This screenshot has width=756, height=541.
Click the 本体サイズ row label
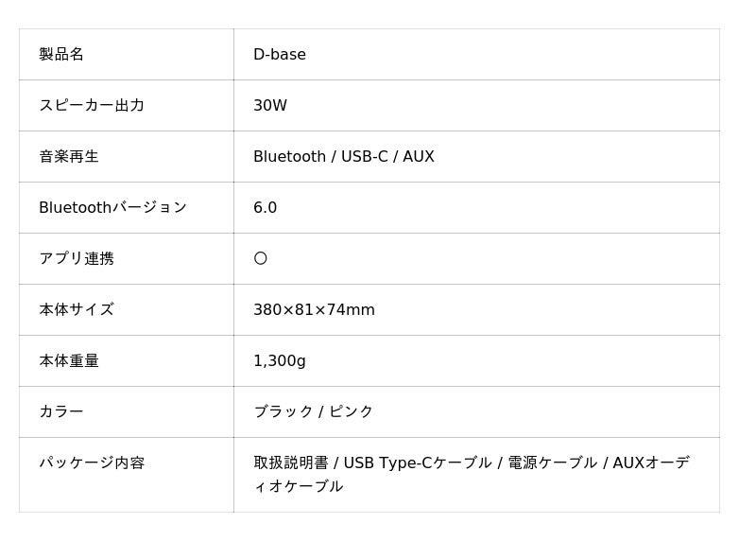77,310
